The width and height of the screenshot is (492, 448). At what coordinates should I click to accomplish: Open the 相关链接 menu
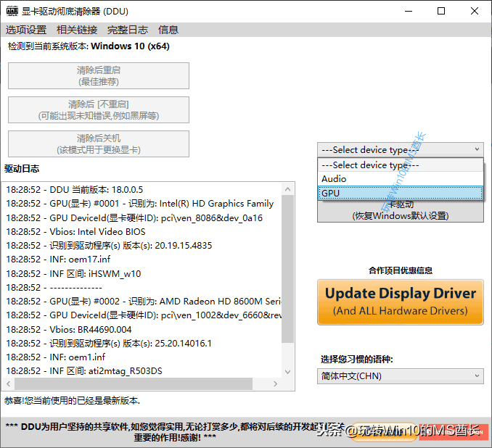point(77,30)
